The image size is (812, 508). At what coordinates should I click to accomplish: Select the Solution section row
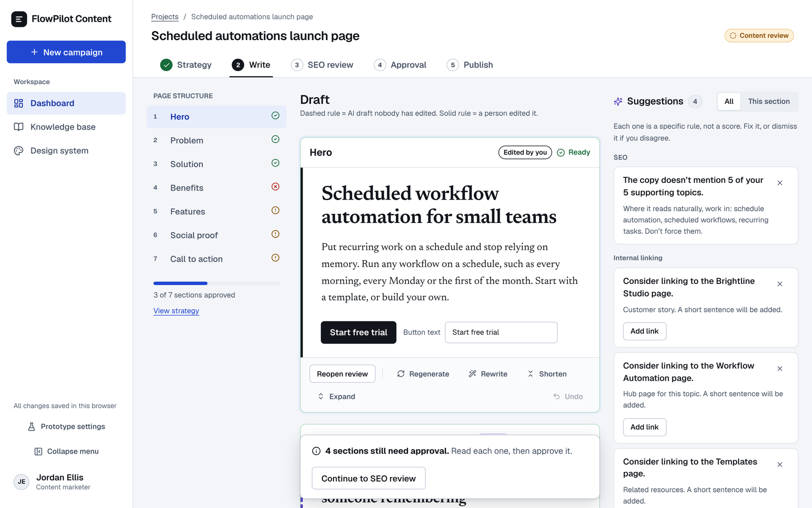point(217,164)
